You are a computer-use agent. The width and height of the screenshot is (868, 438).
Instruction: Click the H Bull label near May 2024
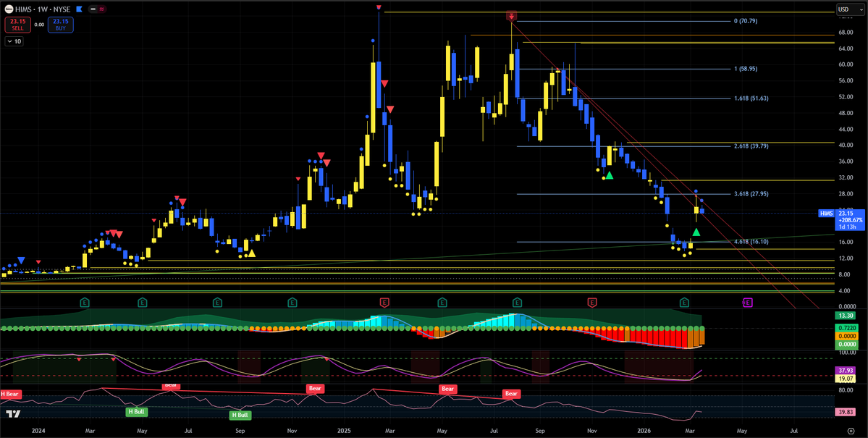point(135,411)
